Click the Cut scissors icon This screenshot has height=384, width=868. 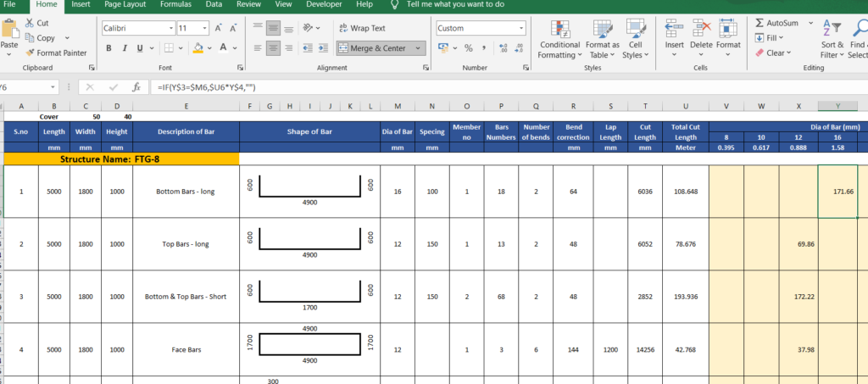pyautogui.click(x=30, y=23)
